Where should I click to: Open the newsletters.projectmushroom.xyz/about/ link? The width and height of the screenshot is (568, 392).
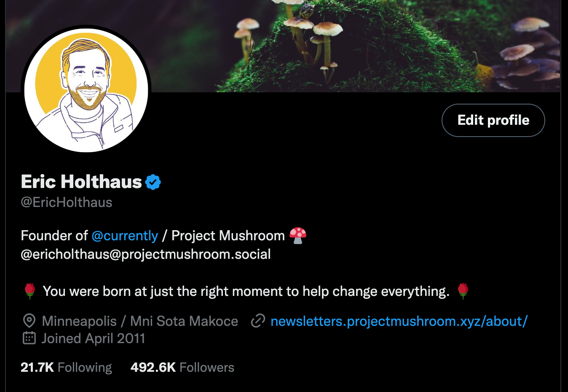click(x=399, y=321)
